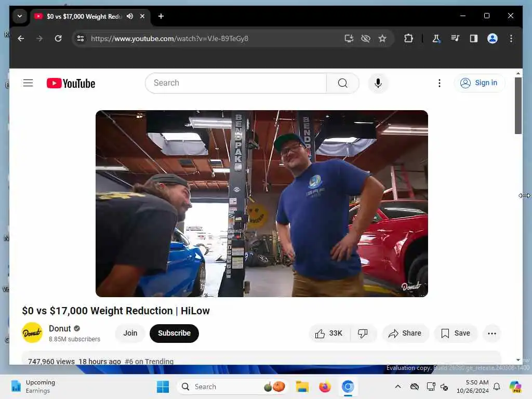Show hidden system tray icons
Screen dimensions: 532x399
click(x=397, y=387)
